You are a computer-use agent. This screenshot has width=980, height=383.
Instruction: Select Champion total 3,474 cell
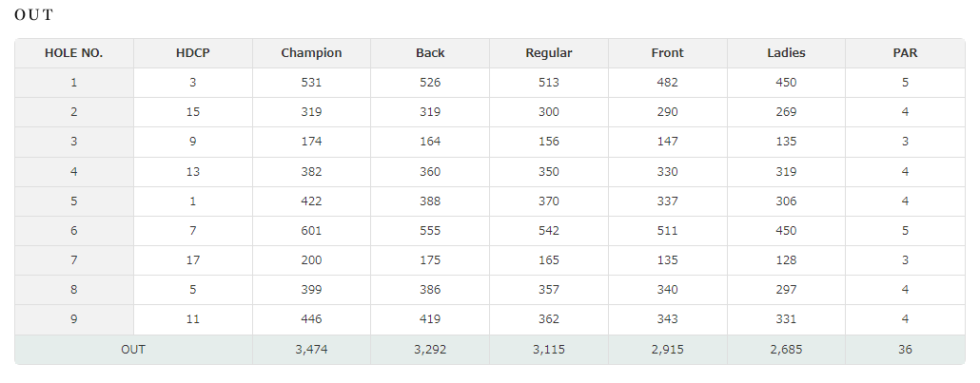pos(311,349)
